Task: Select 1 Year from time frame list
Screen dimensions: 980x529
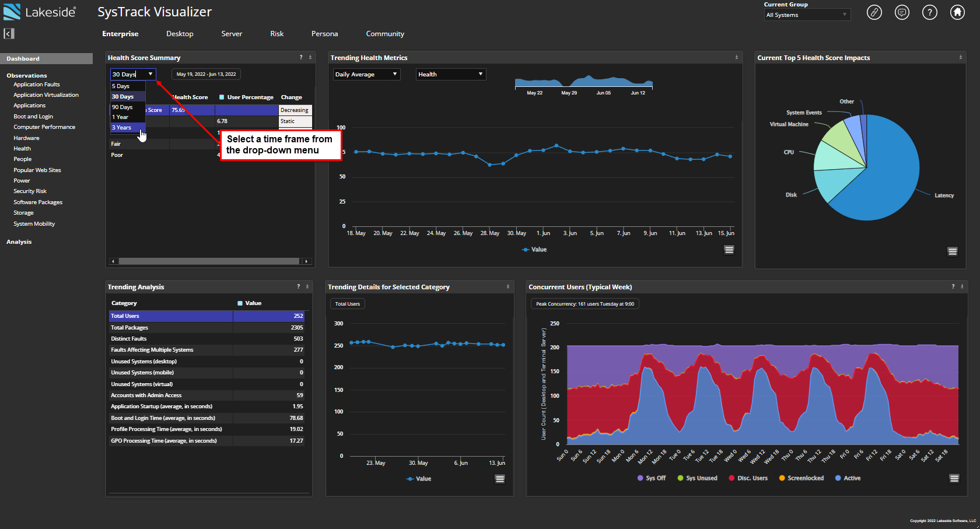Action: tap(128, 117)
